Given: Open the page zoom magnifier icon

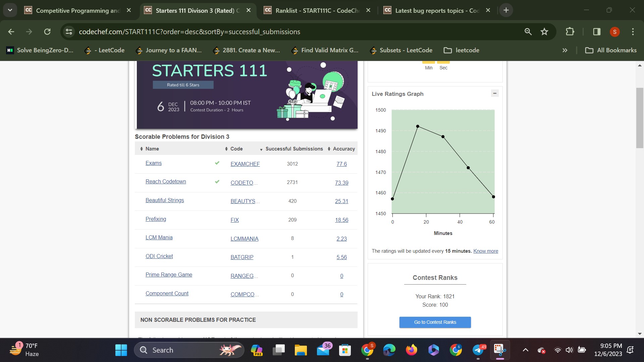Looking at the screenshot, I should (x=528, y=32).
